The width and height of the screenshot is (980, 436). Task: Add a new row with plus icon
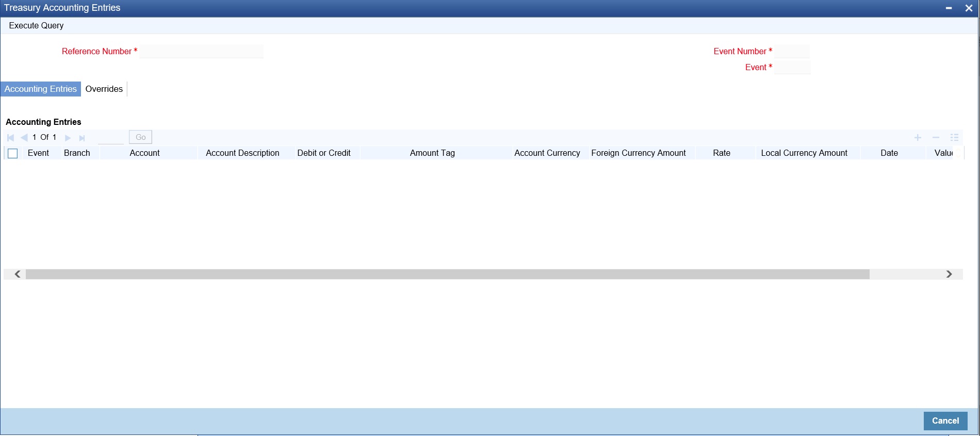click(x=918, y=138)
